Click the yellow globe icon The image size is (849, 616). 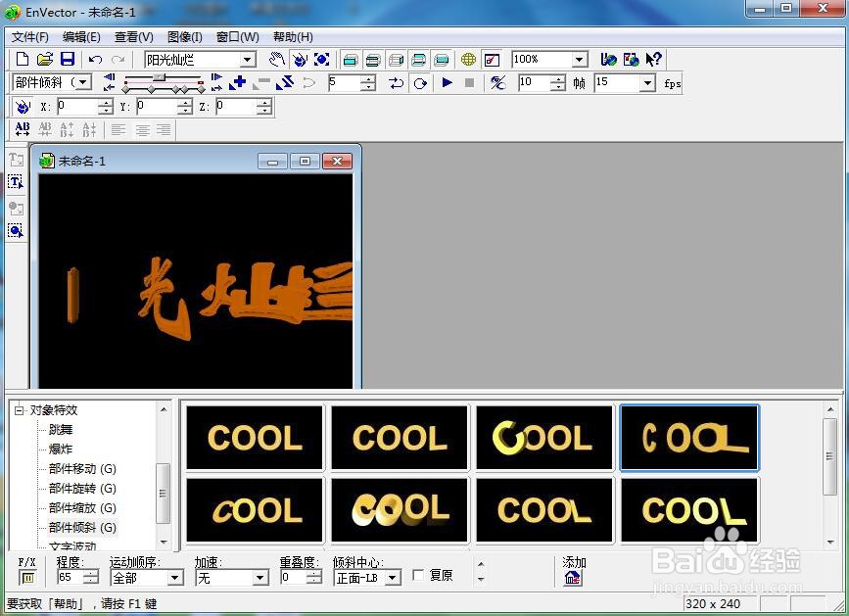coord(468,60)
